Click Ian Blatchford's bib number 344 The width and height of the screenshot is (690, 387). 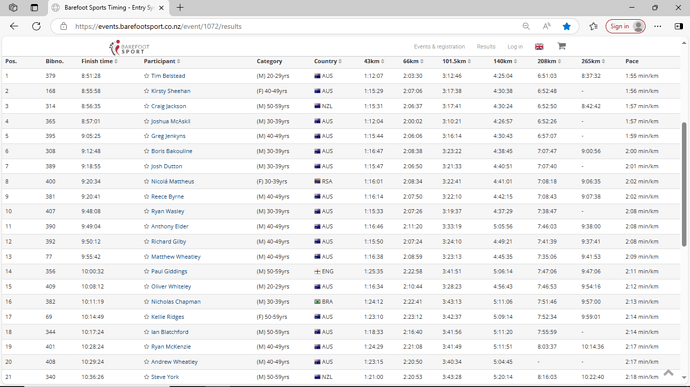tap(50, 332)
